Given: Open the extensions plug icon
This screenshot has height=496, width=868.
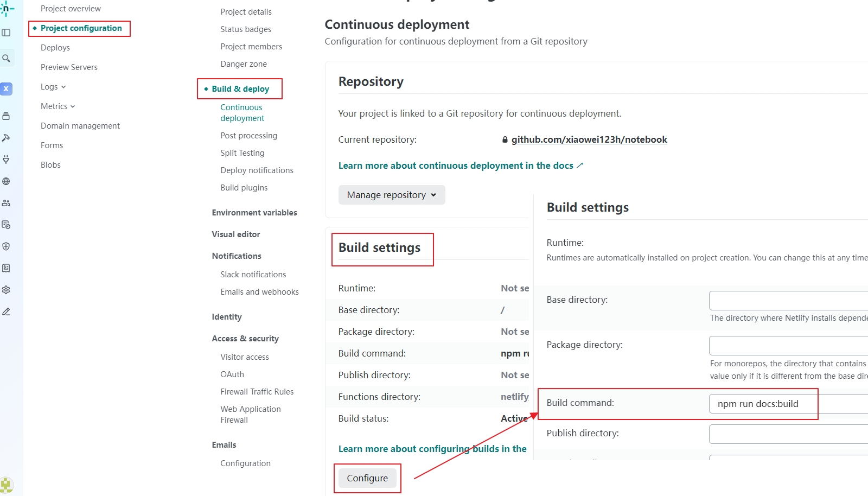Looking at the screenshot, I should 6,160.
